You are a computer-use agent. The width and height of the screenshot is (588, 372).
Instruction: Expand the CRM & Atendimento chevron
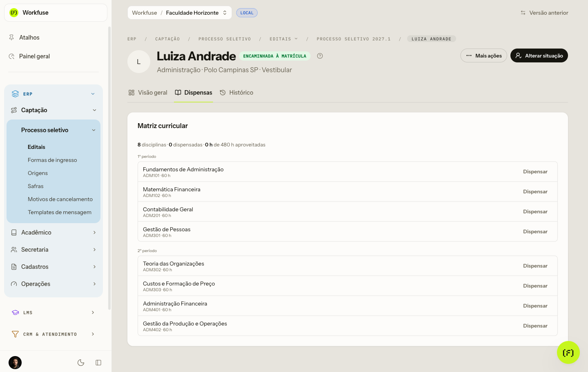click(x=93, y=334)
